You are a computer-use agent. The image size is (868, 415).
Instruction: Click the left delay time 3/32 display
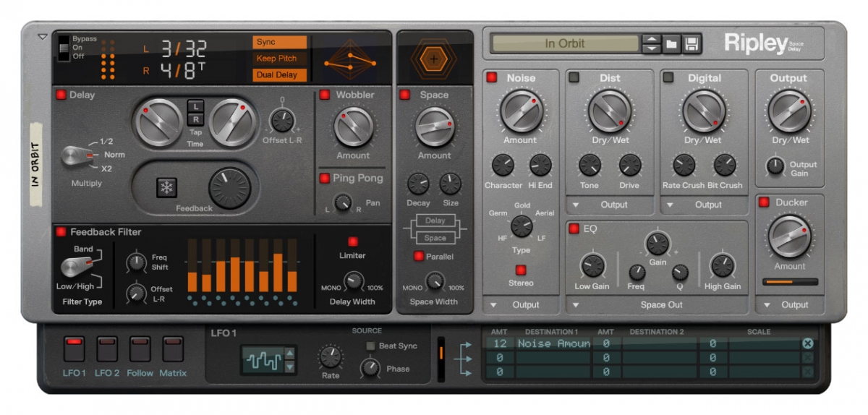(184, 49)
